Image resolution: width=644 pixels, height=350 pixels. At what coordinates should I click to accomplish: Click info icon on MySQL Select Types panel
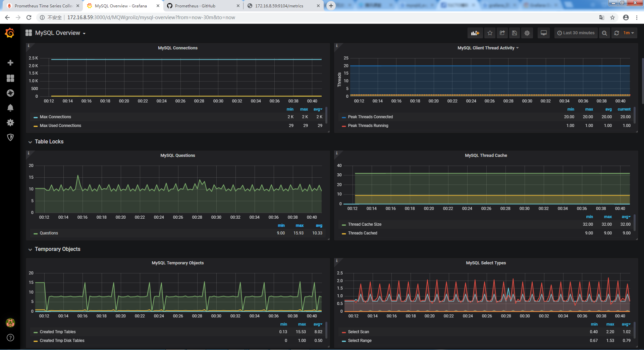(337, 261)
